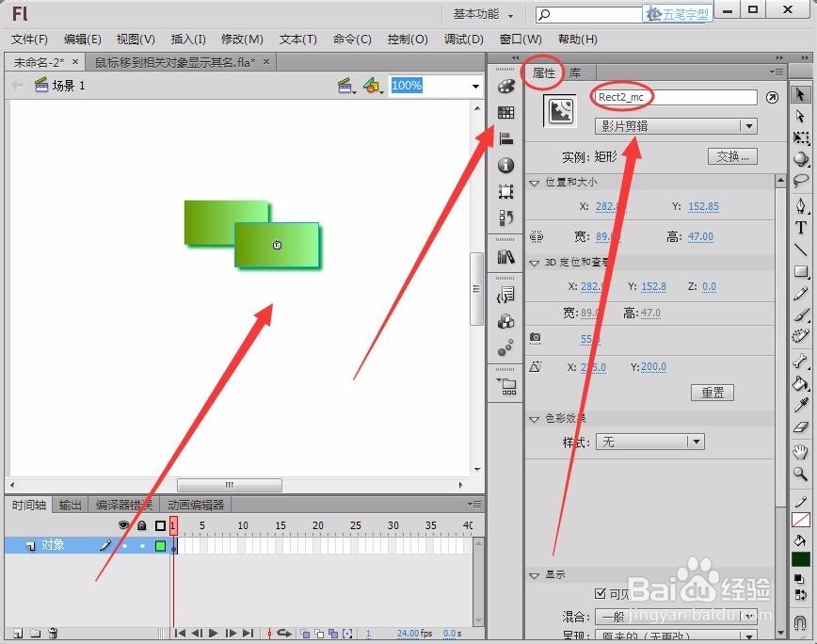The height and width of the screenshot is (644, 817).
Task: Collapse the 位置和大小 section
Action: click(534, 183)
